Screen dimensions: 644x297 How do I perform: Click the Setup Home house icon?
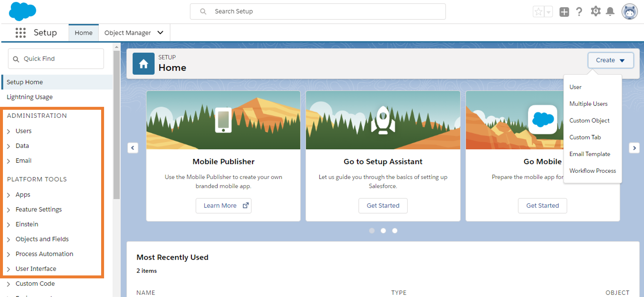[x=144, y=64]
